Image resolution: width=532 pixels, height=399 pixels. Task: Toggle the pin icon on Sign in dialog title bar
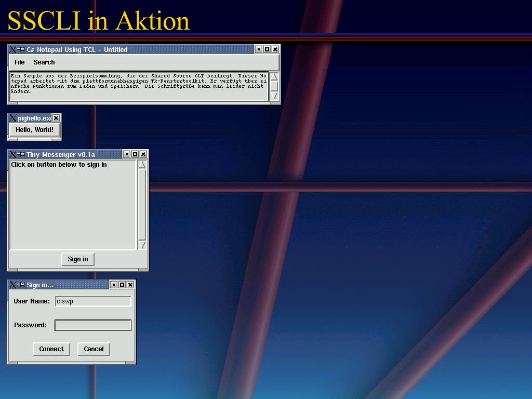pyautogui.click(x=21, y=284)
